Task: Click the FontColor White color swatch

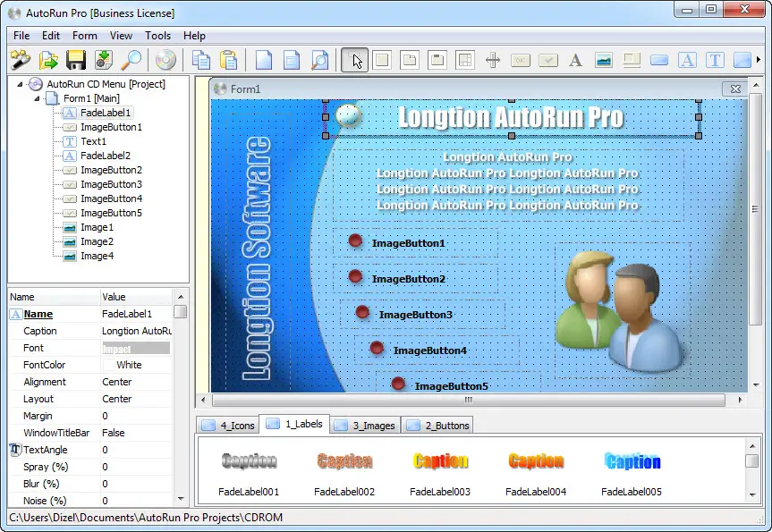Action: coord(109,365)
